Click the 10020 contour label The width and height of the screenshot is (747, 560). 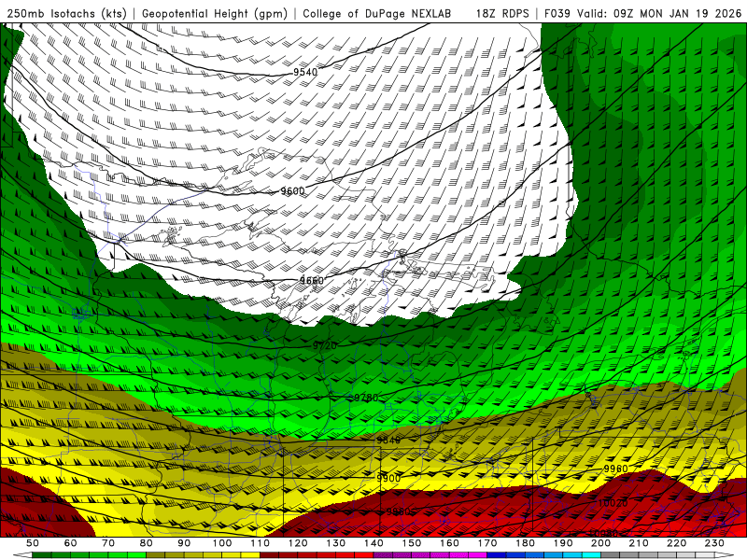(x=613, y=503)
